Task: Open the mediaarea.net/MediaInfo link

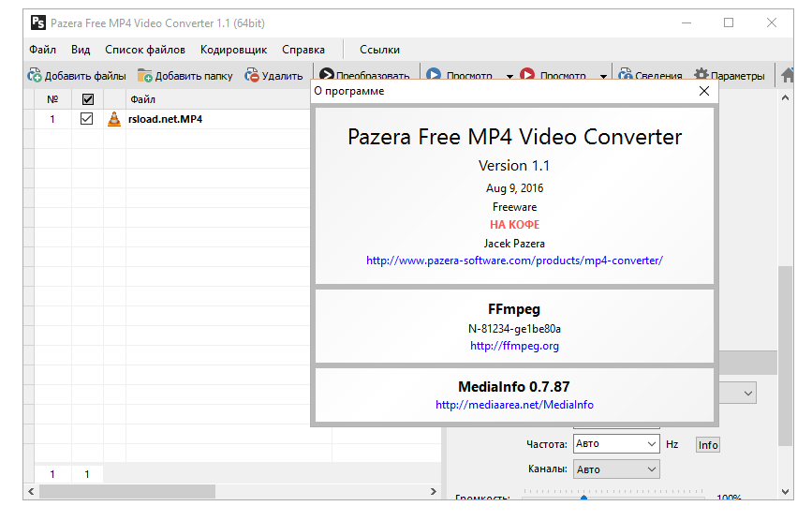Action: click(514, 405)
